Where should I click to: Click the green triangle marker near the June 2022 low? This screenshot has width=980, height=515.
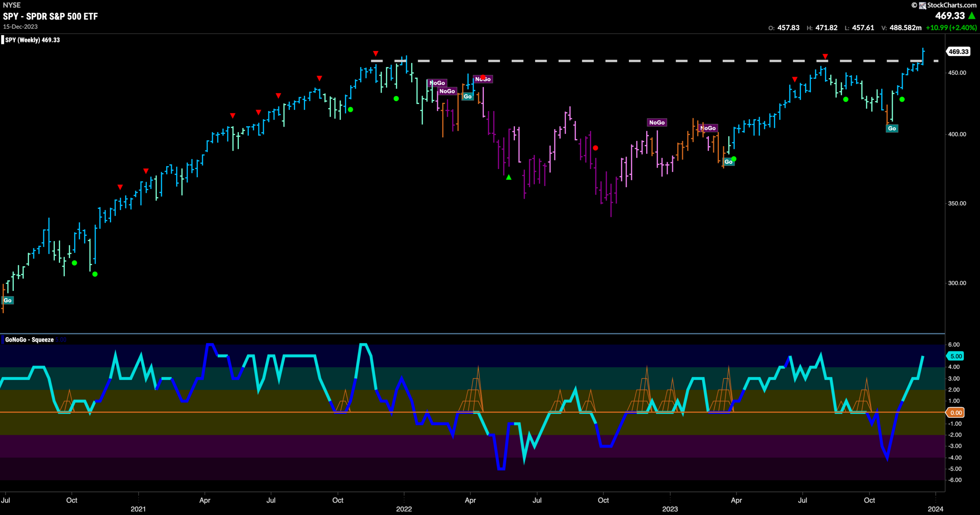(x=509, y=177)
